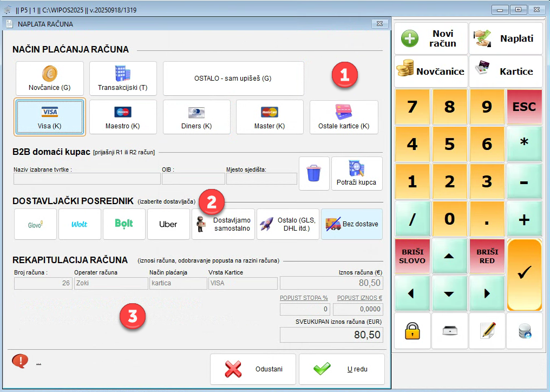Select Maestro (K) card payment

(123, 117)
